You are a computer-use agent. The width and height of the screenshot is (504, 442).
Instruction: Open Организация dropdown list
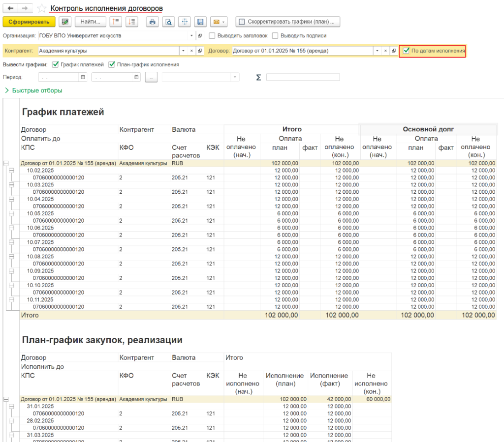pos(191,35)
